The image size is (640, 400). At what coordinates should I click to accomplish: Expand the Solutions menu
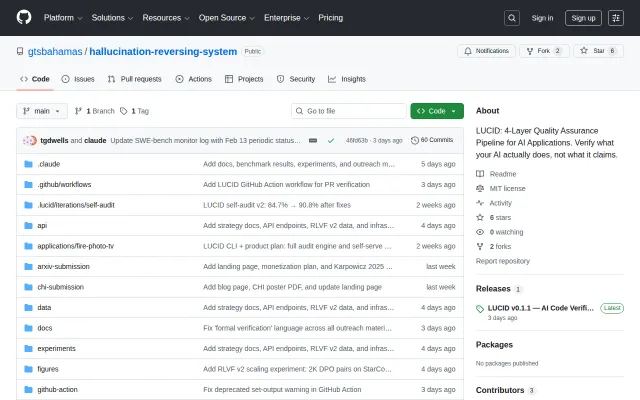(112, 18)
